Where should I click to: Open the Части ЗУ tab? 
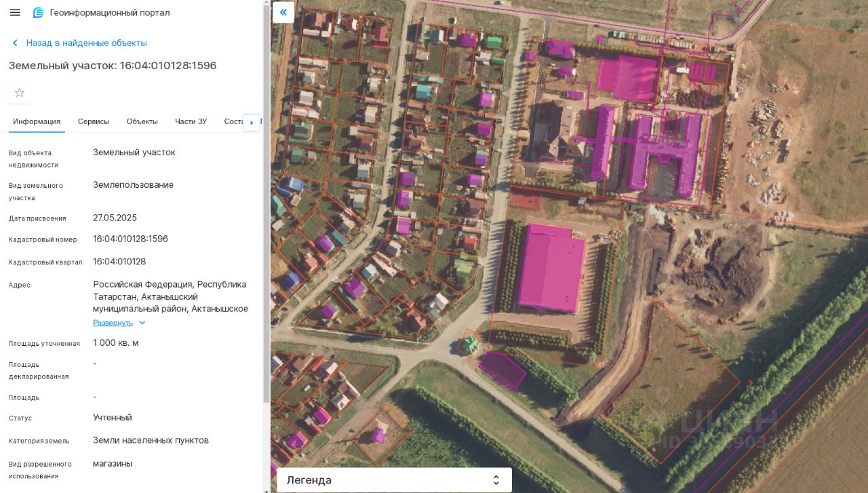coord(191,121)
